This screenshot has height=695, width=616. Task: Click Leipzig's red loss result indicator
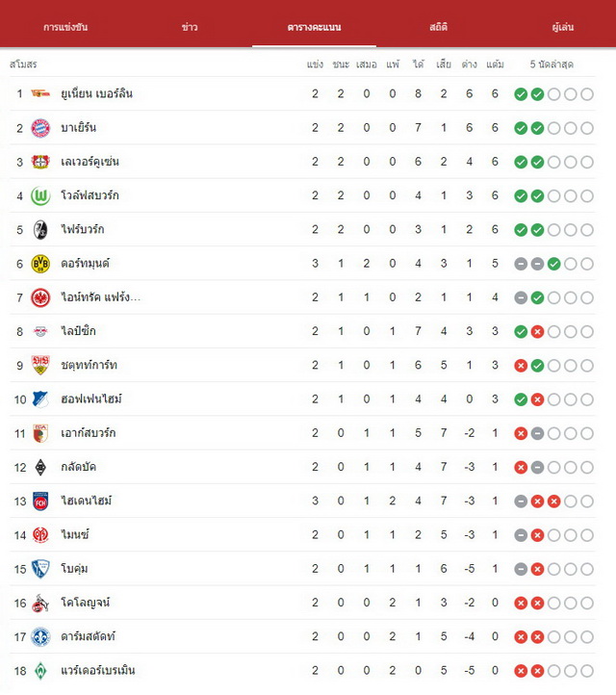537,332
